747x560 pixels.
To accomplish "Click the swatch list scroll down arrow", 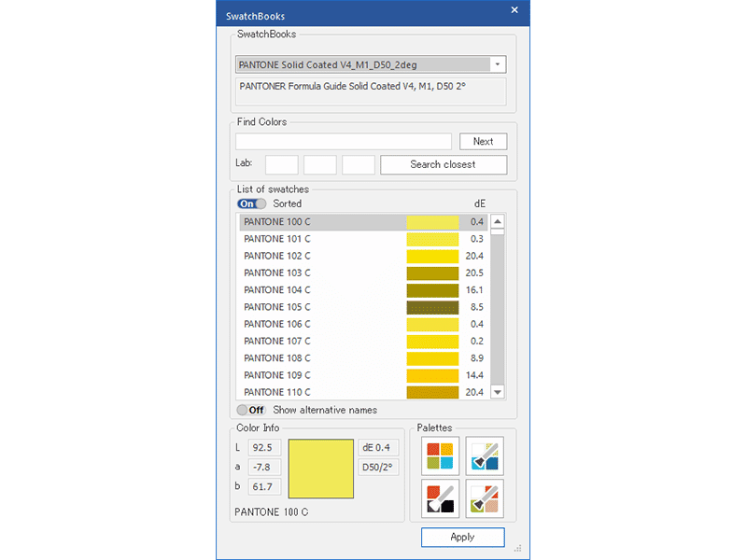I will pyautogui.click(x=498, y=392).
